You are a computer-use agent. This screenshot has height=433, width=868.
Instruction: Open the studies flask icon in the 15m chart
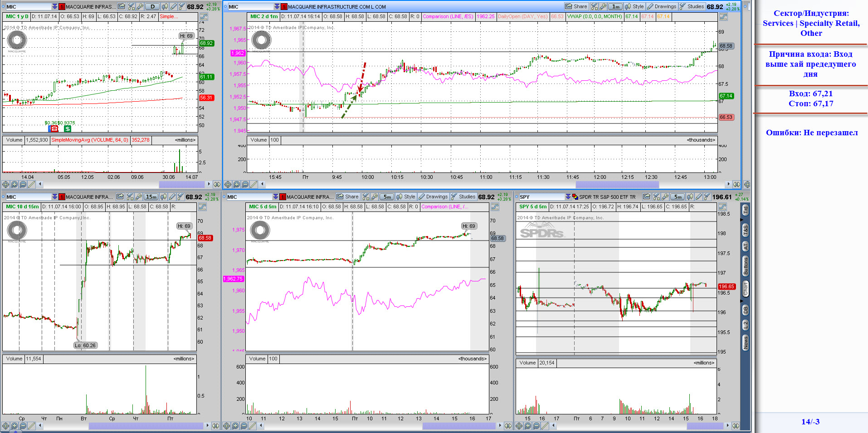180,197
